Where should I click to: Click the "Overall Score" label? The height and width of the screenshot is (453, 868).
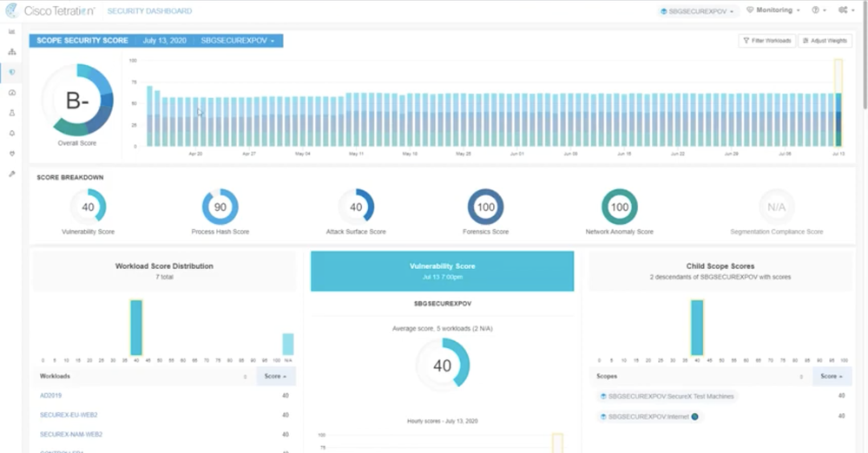(77, 143)
